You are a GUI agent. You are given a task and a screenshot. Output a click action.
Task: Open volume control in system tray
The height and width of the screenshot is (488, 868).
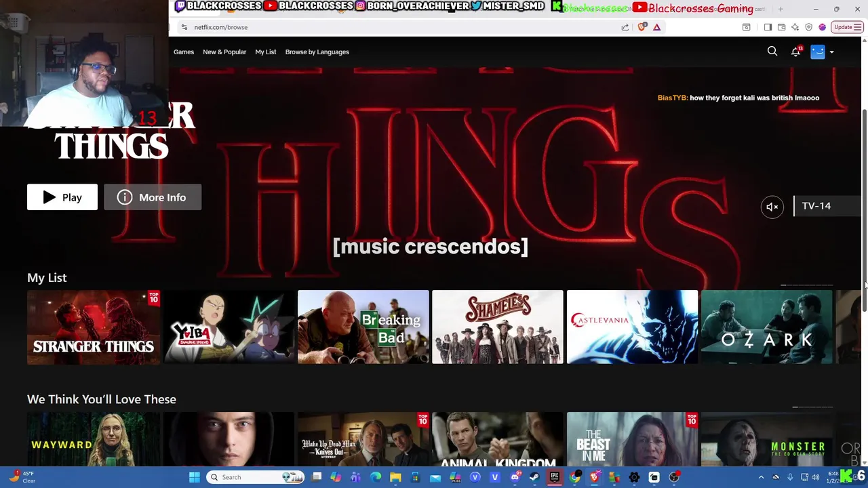click(x=815, y=477)
